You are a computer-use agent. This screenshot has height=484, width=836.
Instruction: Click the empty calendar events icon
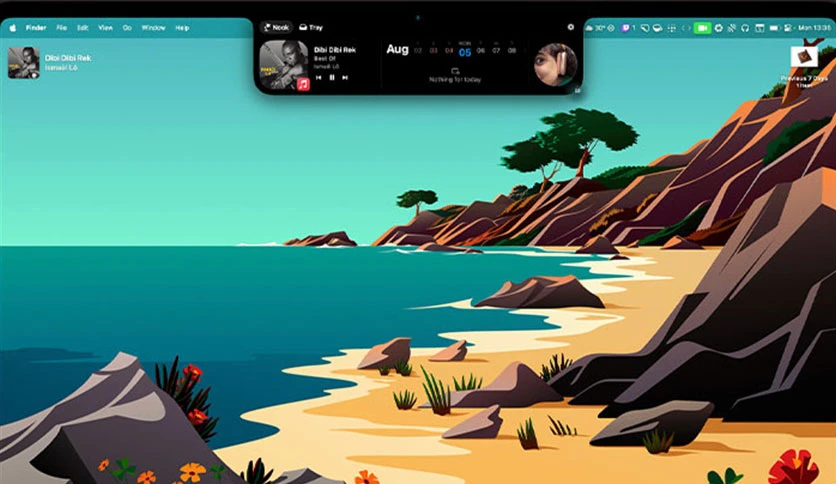coord(455,71)
